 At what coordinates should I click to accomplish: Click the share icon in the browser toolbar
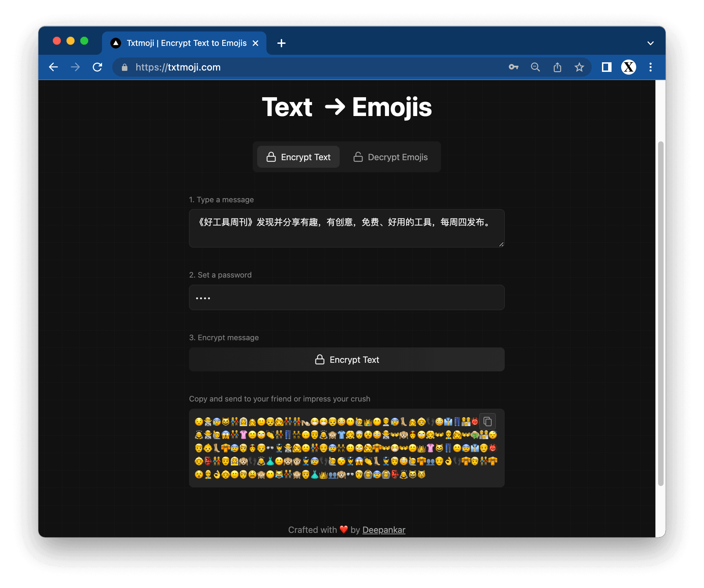pyautogui.click(x=557, y=67)
